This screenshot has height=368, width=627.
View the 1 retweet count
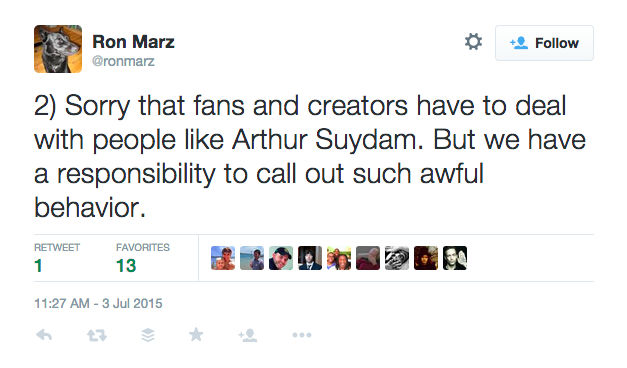[x=38, y=266]
